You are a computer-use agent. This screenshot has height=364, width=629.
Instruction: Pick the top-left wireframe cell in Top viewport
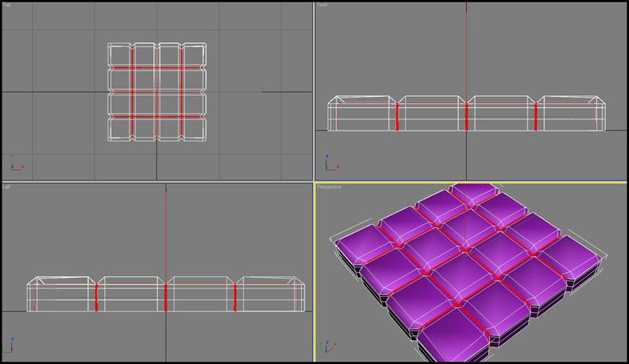point(120,55)
